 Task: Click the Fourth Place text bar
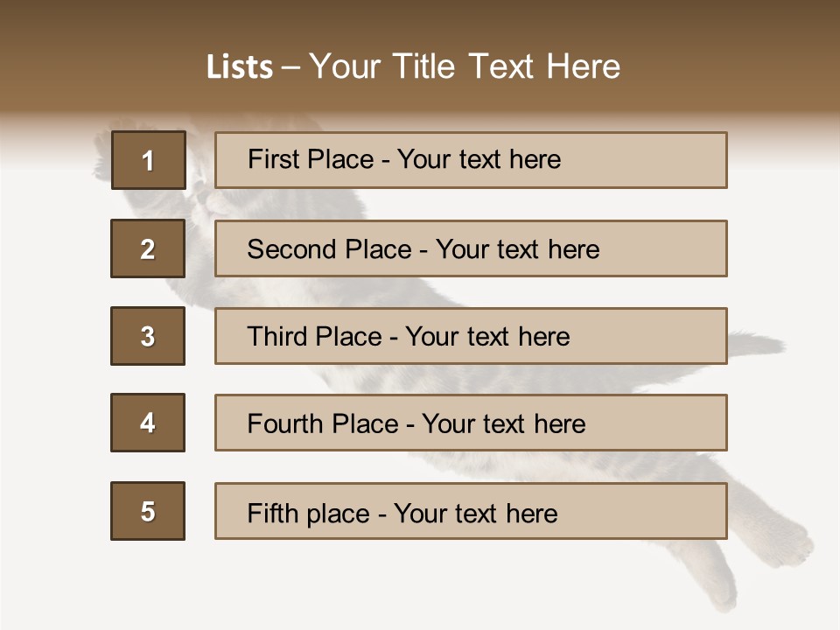(x=471, y=423)
